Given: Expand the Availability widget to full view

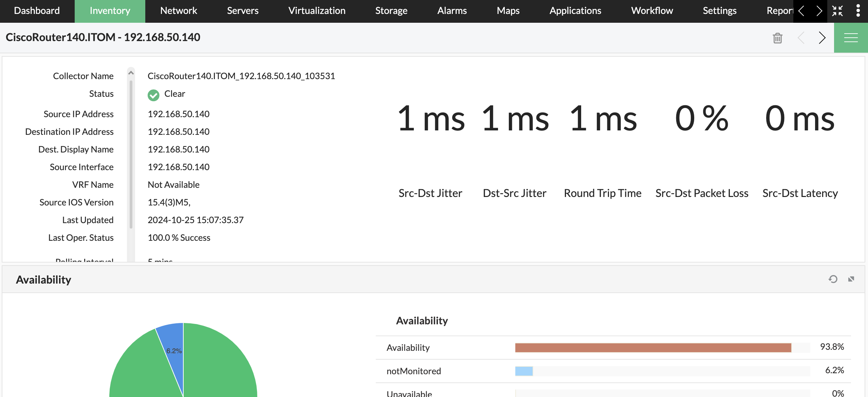Looking at the screenshot, I should (851, 279).
